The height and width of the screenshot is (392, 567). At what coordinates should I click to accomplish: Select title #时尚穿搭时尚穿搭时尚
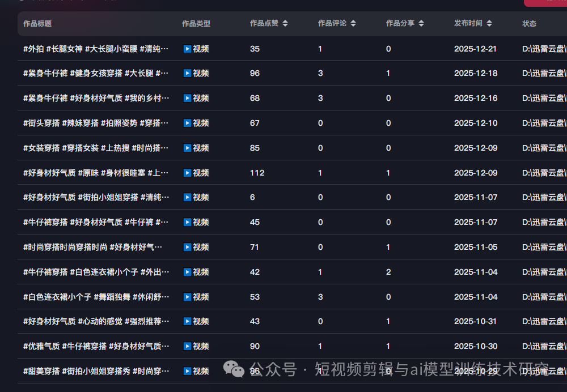[92, 247]
